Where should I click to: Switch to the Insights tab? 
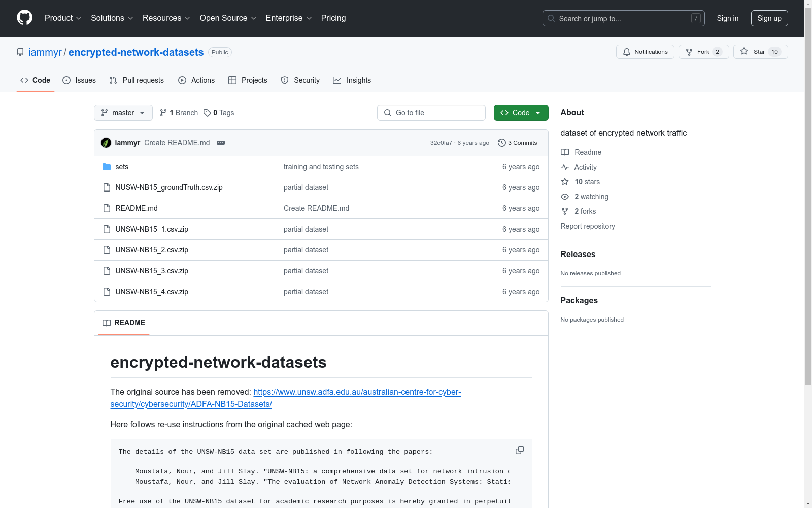click(x=352, y=80)
